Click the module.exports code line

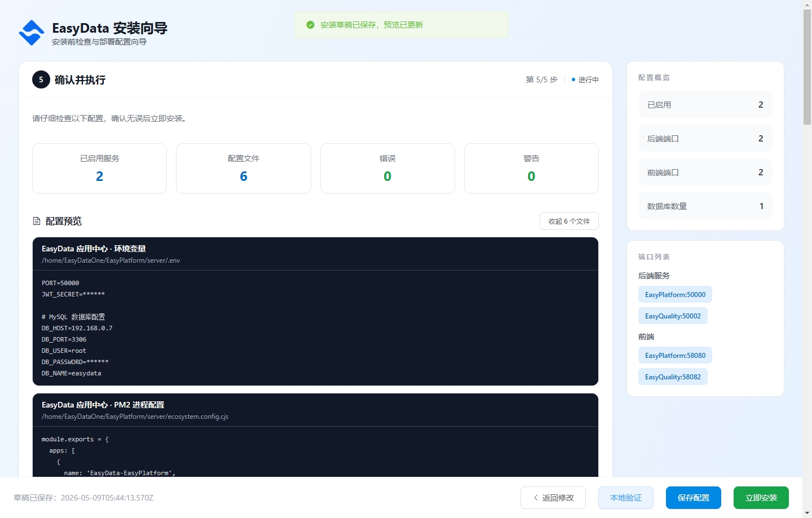75,439
